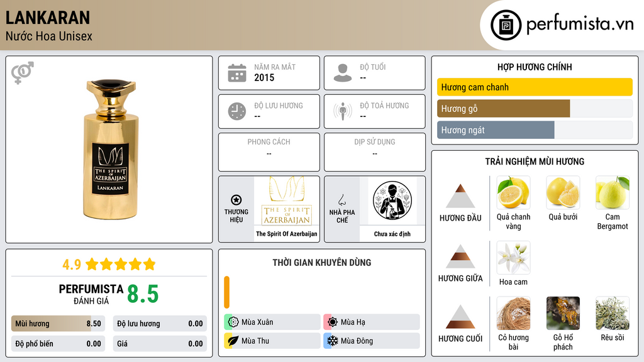Open The Spirit Of Azerbaijan brand link

[x=287, y=234]
